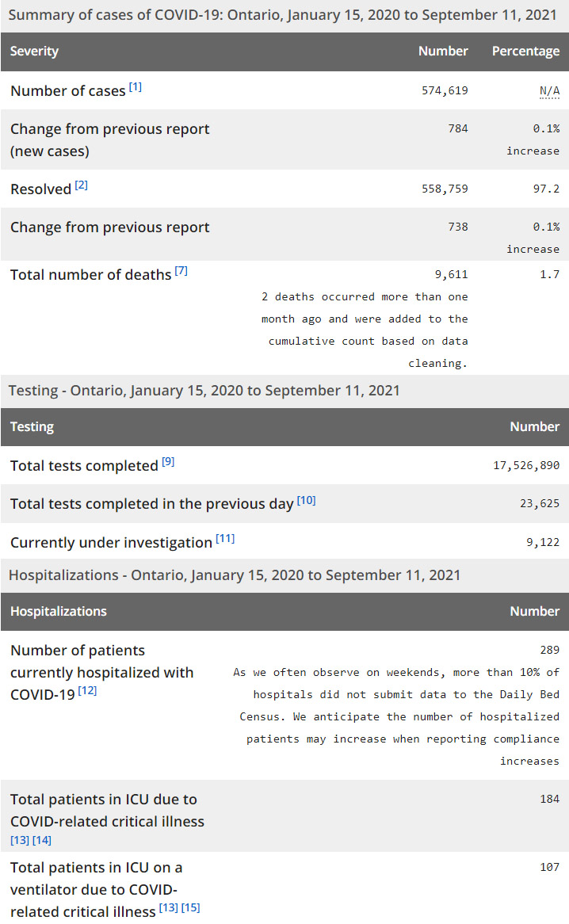
Task: Open footnote 2 next to Resolved
Action: coord(82,185)
